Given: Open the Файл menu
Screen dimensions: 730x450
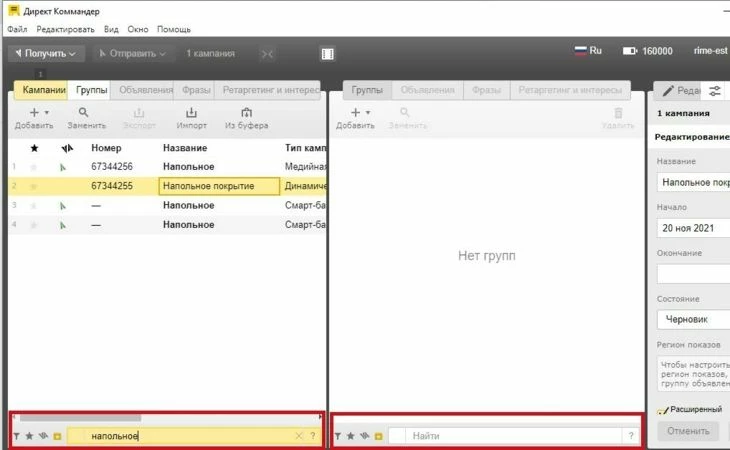Looking at the screenshot, I should pos(17,29).
